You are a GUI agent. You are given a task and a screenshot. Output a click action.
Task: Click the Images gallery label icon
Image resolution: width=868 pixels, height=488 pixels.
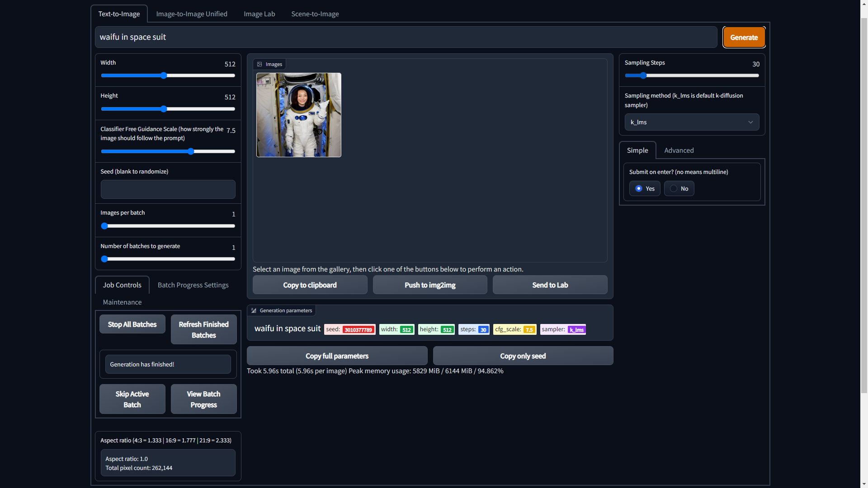point(259,64)
